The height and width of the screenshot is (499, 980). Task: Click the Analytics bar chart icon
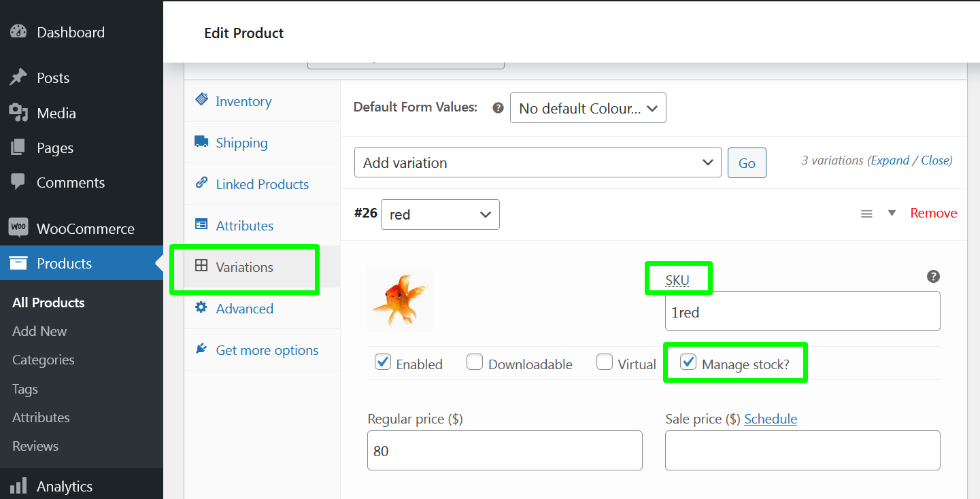pyautogui.click(x=18, y=486)
